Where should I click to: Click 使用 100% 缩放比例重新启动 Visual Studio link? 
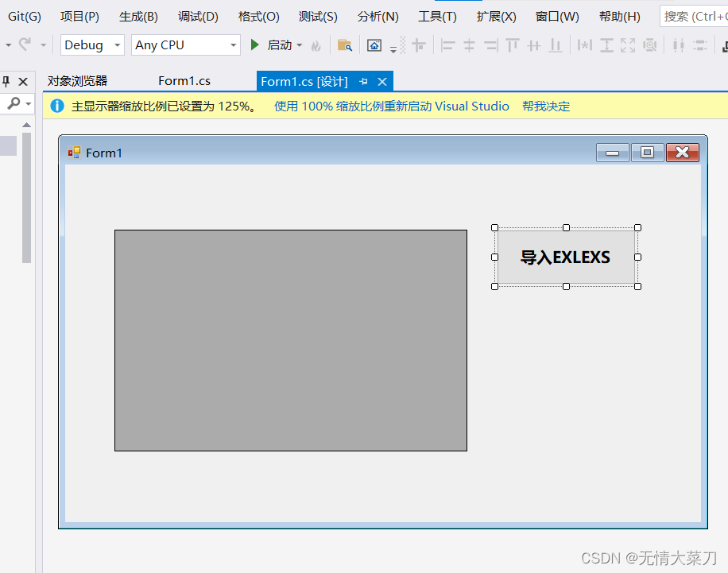pos(391,106)
